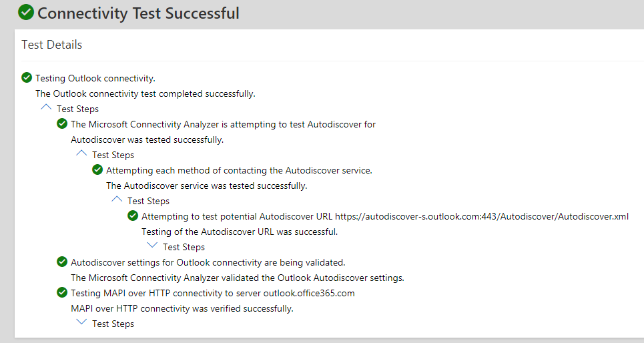Click check icon beside potential Autodiscover URL step

pos(133,216)
